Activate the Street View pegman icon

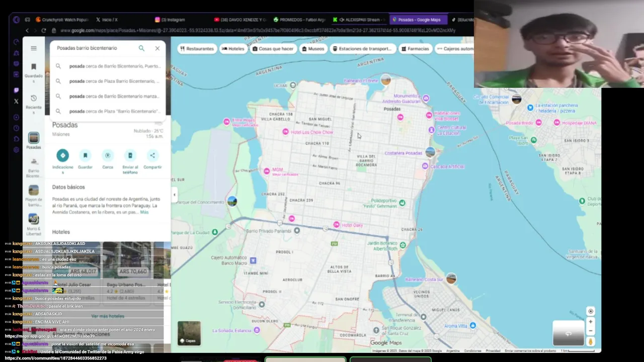pyautogui.click(x=591, y=341)
